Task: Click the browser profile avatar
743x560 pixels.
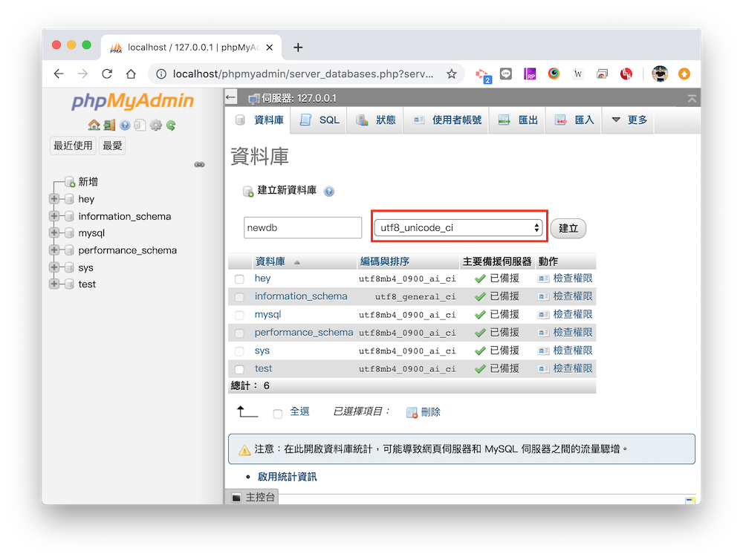Action: point(660,74)
